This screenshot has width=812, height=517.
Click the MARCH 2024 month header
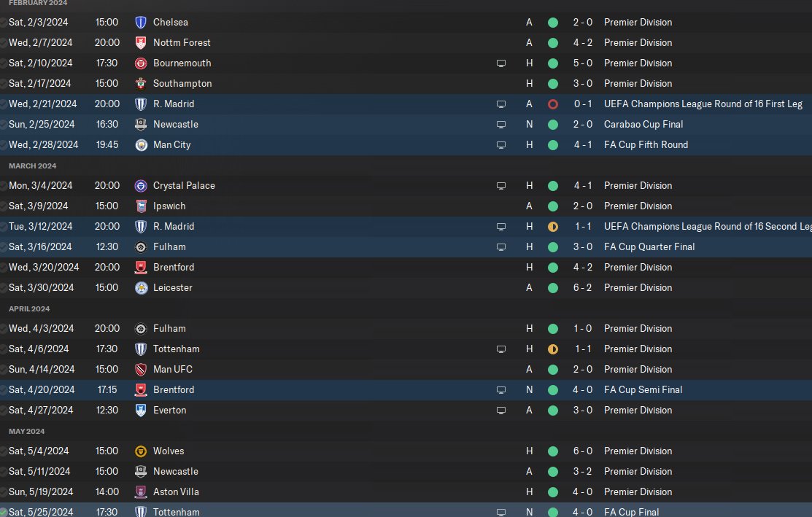click(x=32, y=166)
